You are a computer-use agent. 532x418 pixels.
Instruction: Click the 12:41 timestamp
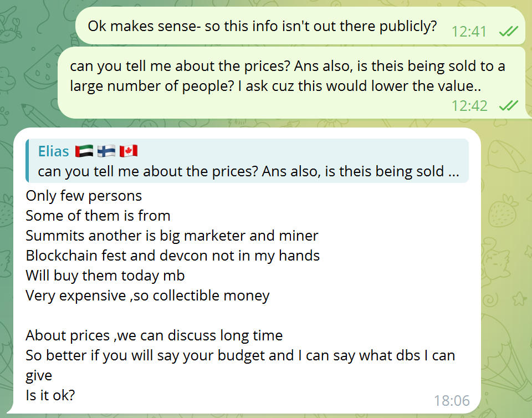pos(469,32)
